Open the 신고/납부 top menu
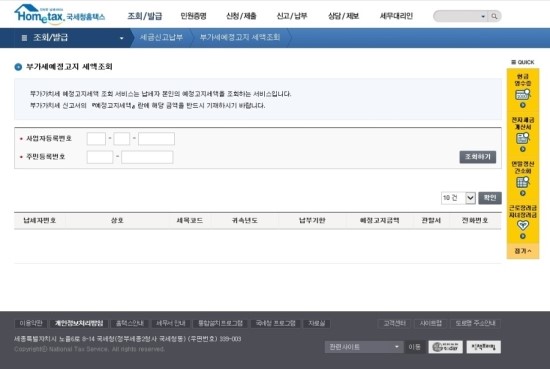This screenshot has width=550, height=369. (x=292, y=16)
